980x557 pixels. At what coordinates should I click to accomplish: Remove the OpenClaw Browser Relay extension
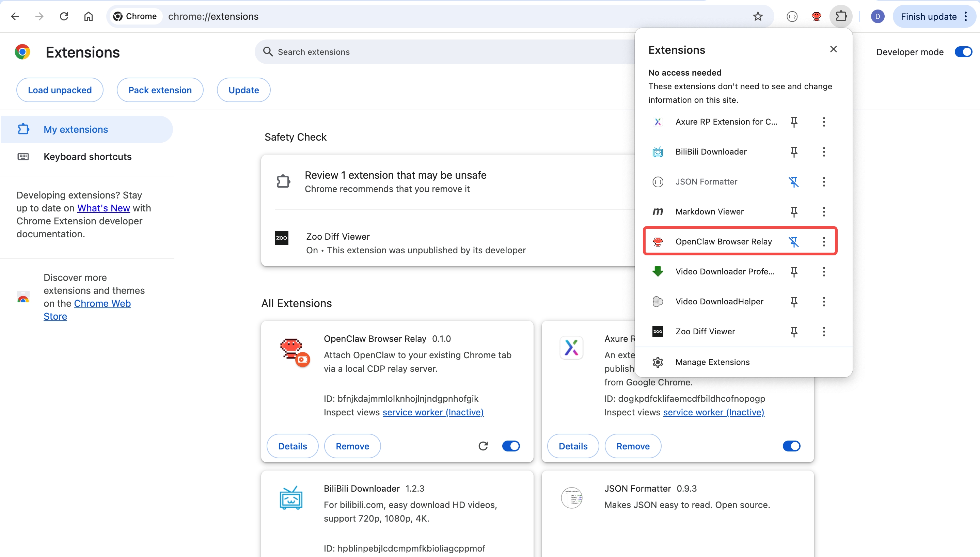(352, 446)
